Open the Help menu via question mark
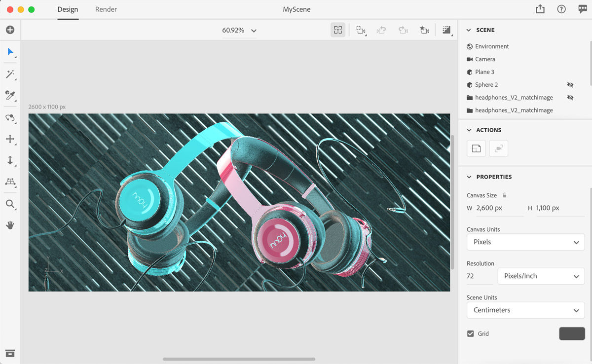The width and height of the screenshot is (592, 364). click(x=561, y=9)
